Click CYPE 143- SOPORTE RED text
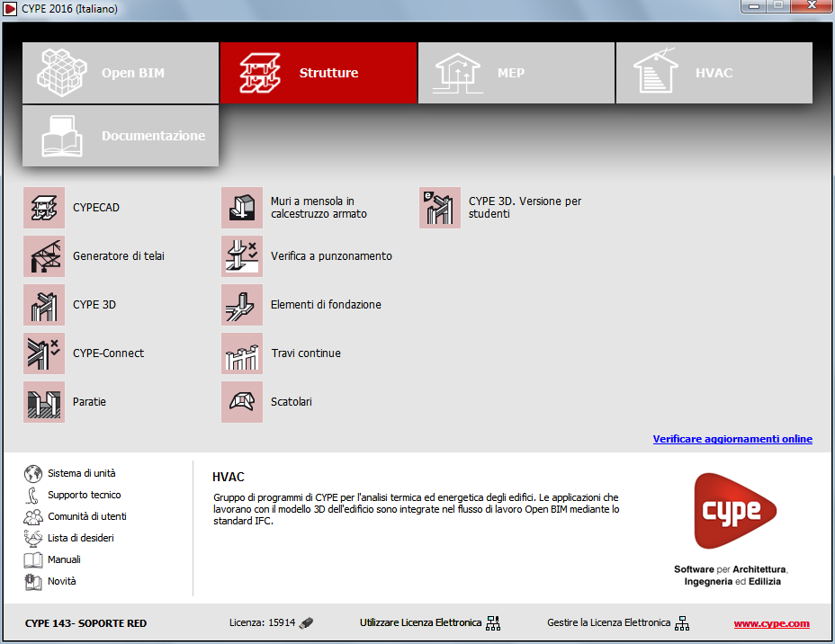This screenshot has width=835, height=644. [x=85, y=623]
